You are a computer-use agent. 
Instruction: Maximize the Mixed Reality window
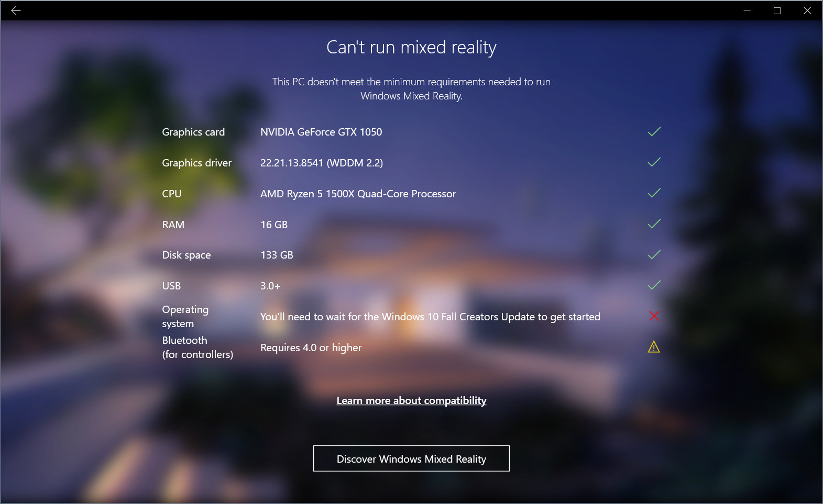tap(777, 10)
